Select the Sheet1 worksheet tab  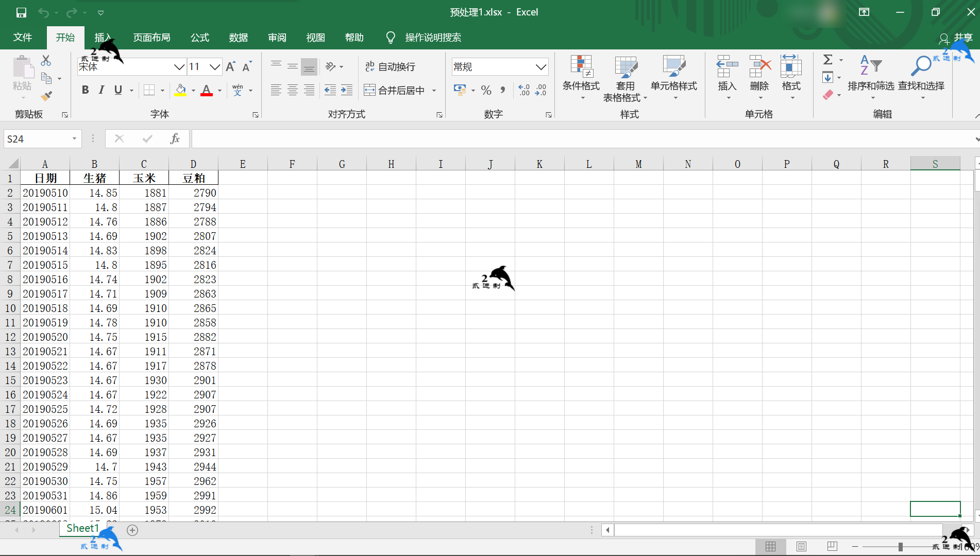82,528
